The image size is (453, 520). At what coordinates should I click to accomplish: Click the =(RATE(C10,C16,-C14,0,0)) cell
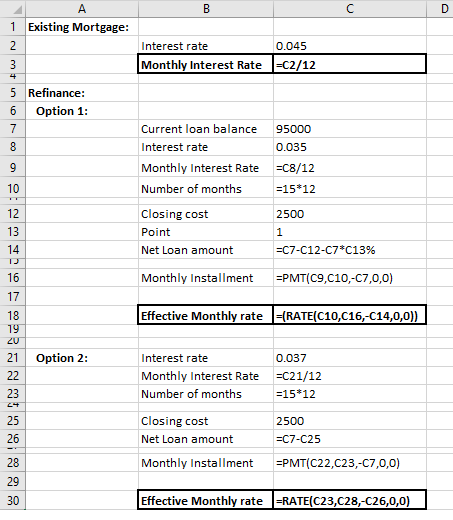[x=350, y=315]
